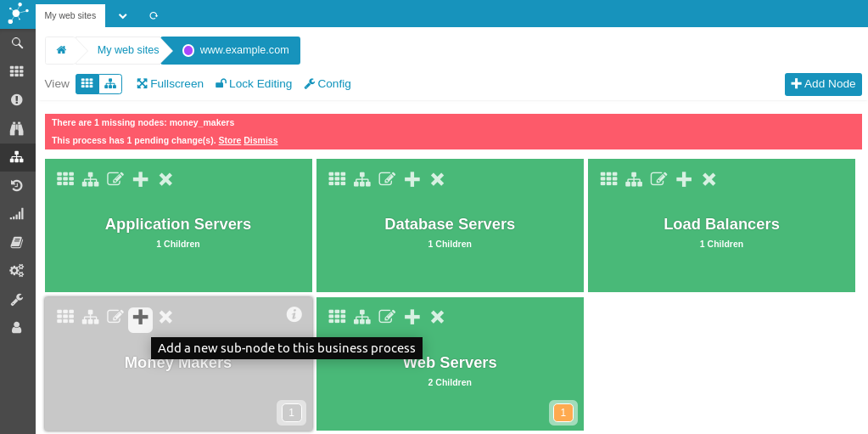Switch View to tree mode

[110, 84]
